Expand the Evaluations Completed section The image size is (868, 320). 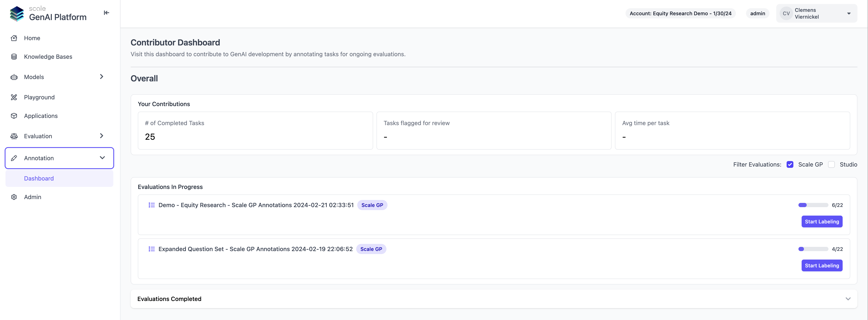click(848, 299)
